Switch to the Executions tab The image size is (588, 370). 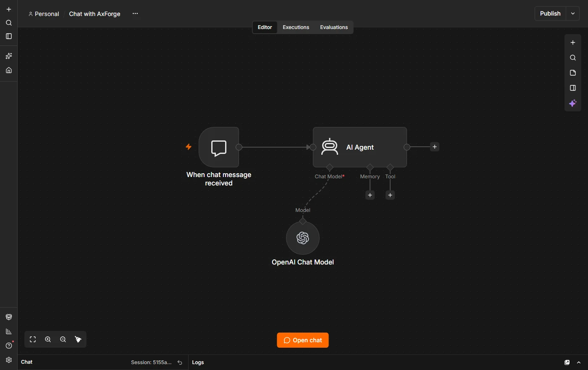tap(296, 27)
